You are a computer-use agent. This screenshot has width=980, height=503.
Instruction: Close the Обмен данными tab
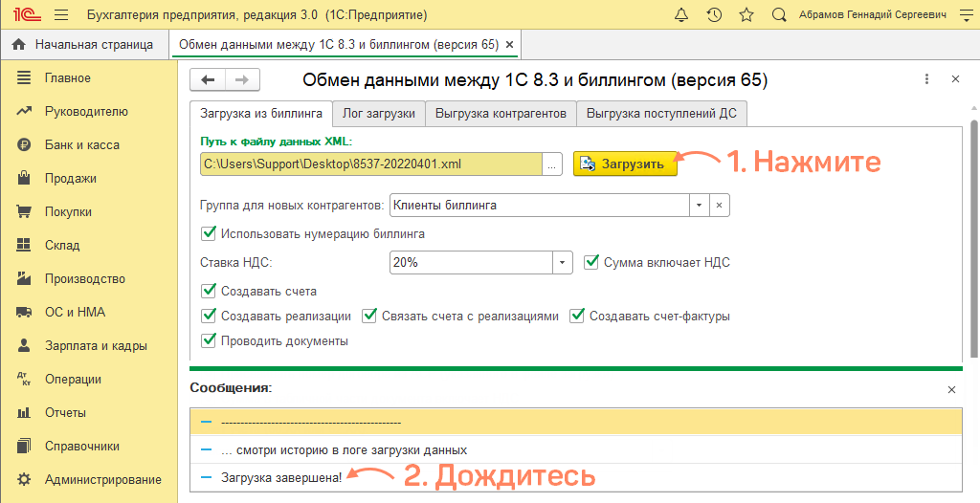[x=509, y=45]
